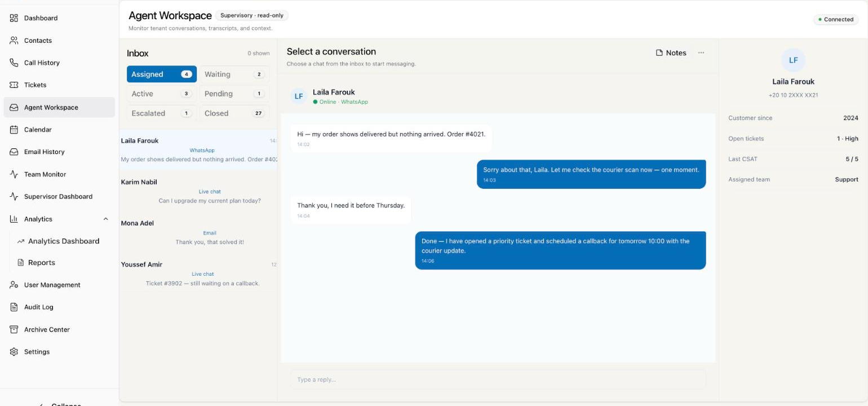
Task: Open the Audit Log page
Action: pos(59,307)
